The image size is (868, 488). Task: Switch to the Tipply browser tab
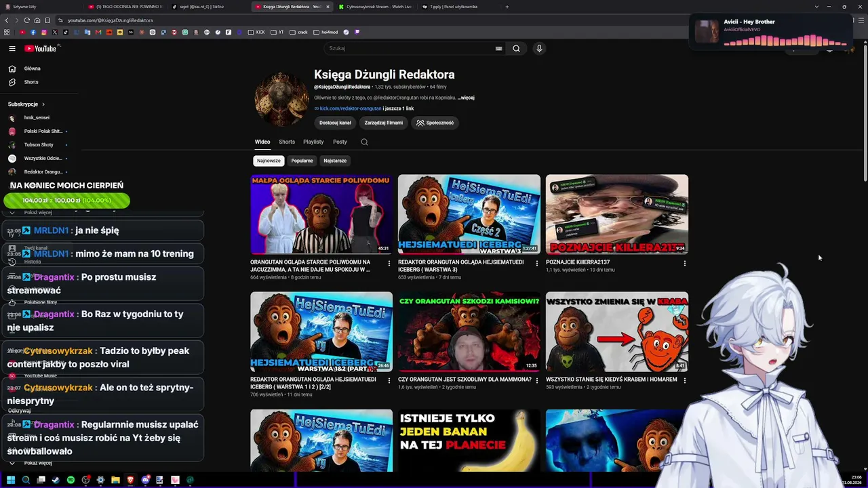tap(458, 7)
